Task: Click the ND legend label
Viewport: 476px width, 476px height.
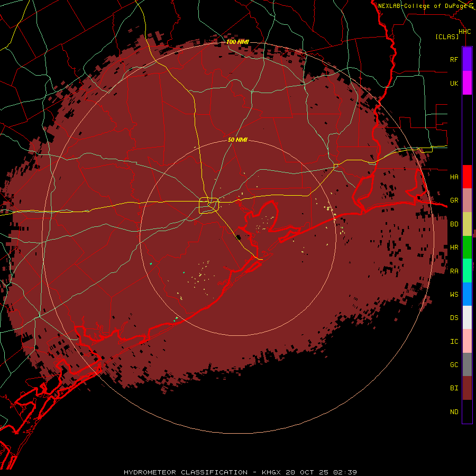Action: [x=454, y=412]
